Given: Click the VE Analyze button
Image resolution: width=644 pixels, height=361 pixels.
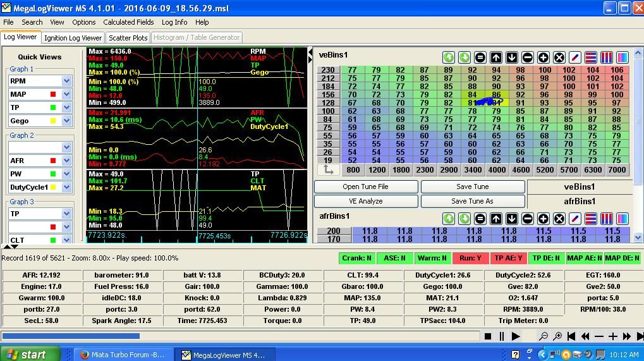Looking at the screenshot, I should (x=366, y=201).
